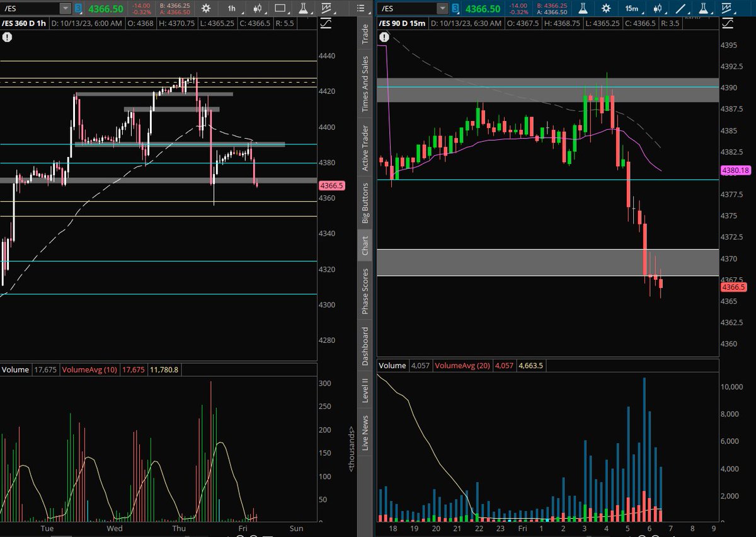Open Studies flask in left chart toolbar

pos(304,8)
